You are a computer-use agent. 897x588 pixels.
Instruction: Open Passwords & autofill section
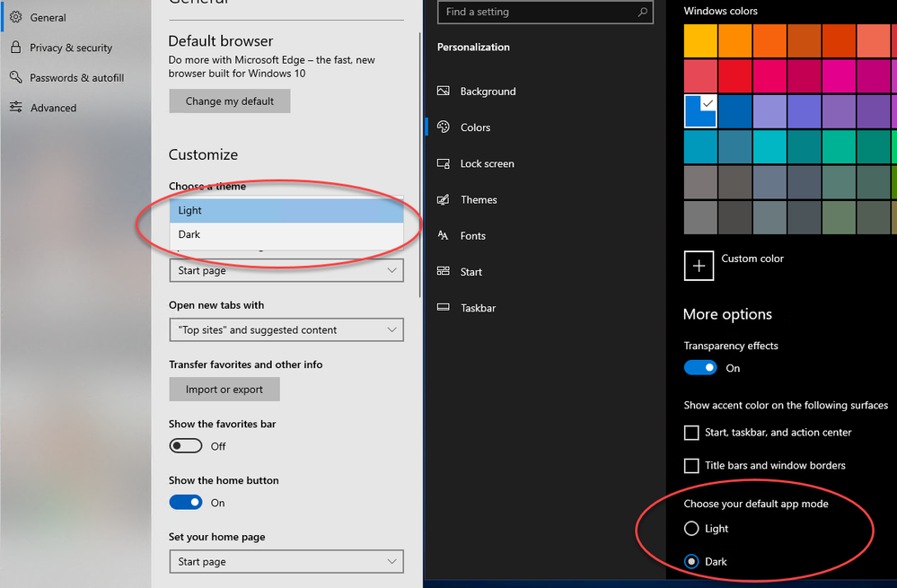[x=75, y=78]
